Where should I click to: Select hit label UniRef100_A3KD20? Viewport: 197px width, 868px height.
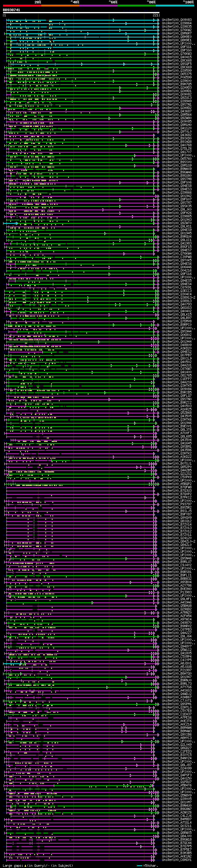[177, 349]
